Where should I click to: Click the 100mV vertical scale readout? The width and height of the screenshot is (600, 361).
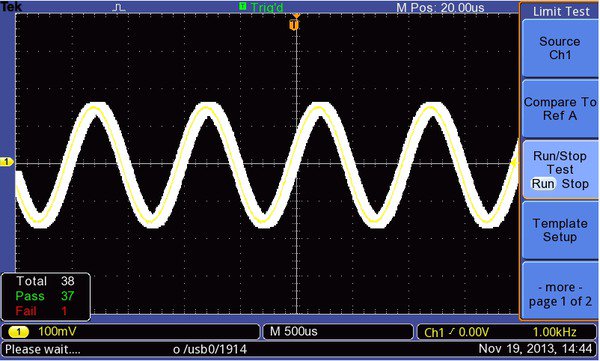57,332
